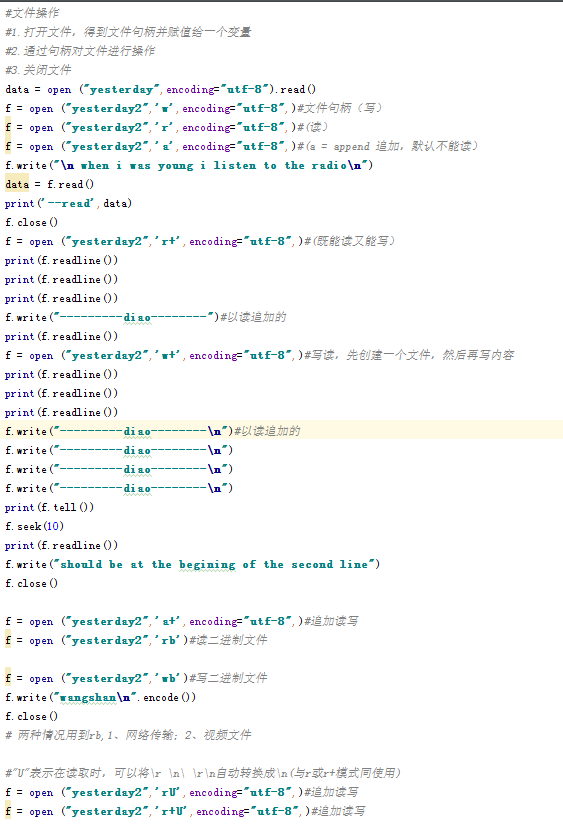Click the line print('--read',data)

(x=68, y=204)
